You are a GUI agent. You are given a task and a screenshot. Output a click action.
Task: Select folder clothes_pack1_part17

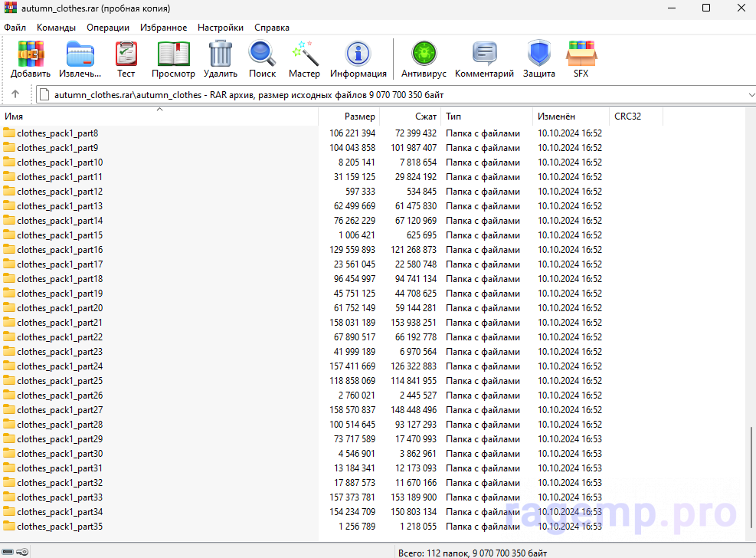pyautogui.click(x=60, y=264)
